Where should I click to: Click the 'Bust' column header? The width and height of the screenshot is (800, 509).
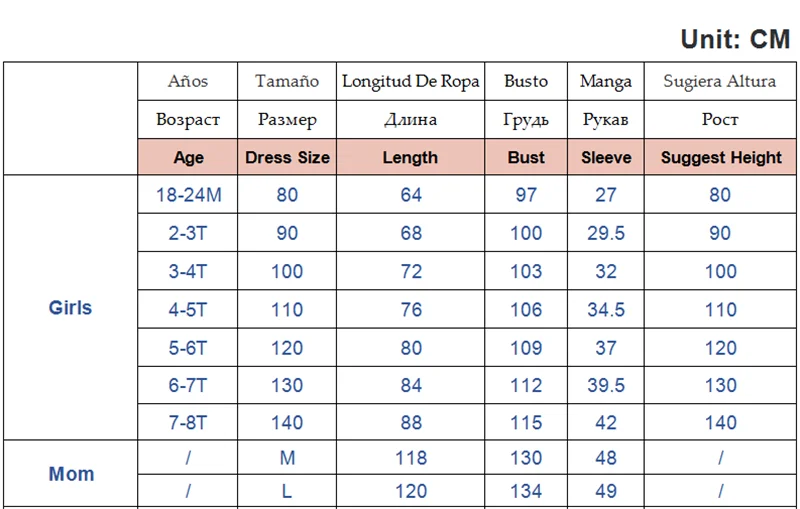click(x=526, y=157)
